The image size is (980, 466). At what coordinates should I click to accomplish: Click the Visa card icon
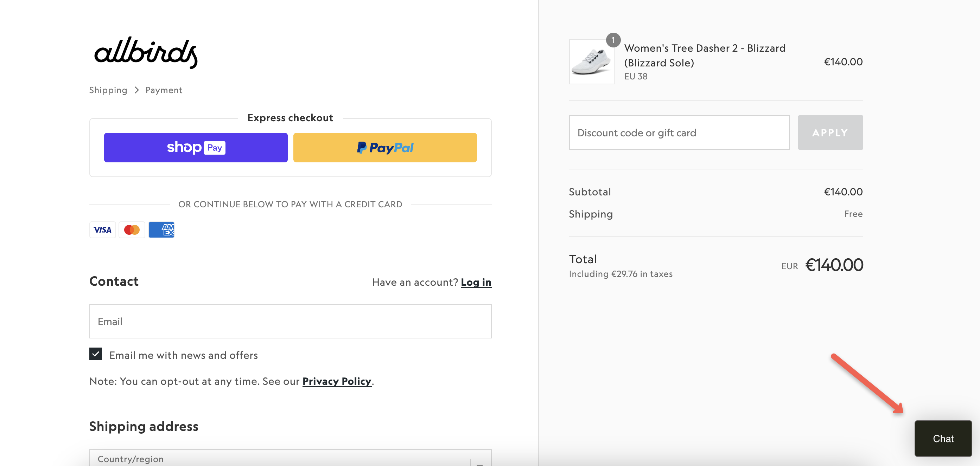point(102,230)
